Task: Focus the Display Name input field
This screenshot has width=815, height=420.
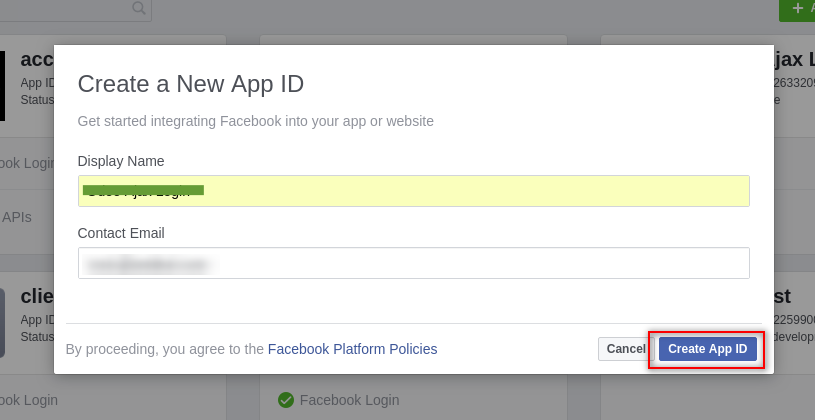Action: [414, 191]
